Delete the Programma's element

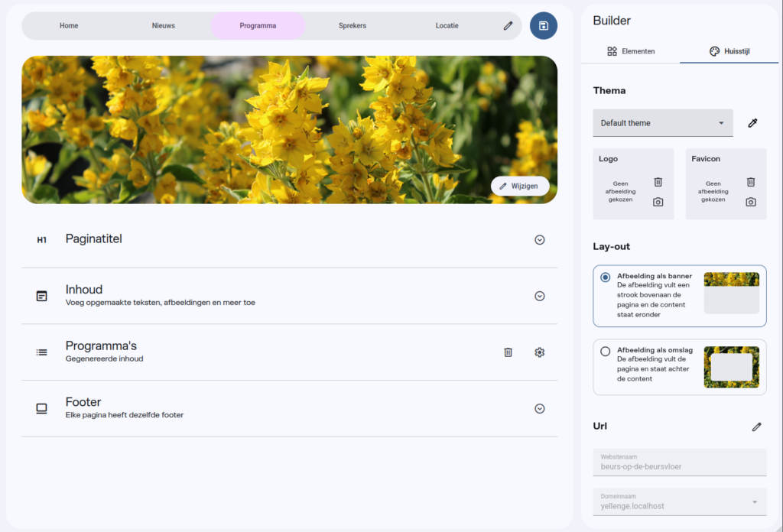click(x=508, y=352)
